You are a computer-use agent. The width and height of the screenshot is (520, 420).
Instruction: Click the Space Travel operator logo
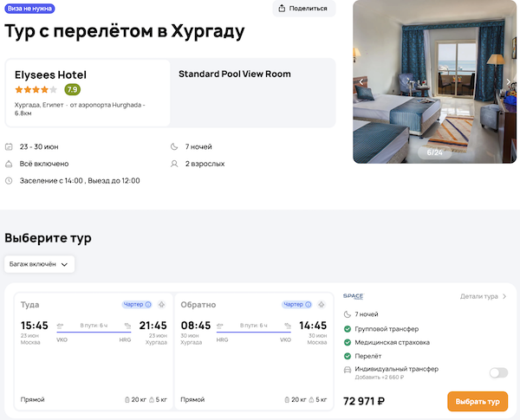[x=353, y=296]
